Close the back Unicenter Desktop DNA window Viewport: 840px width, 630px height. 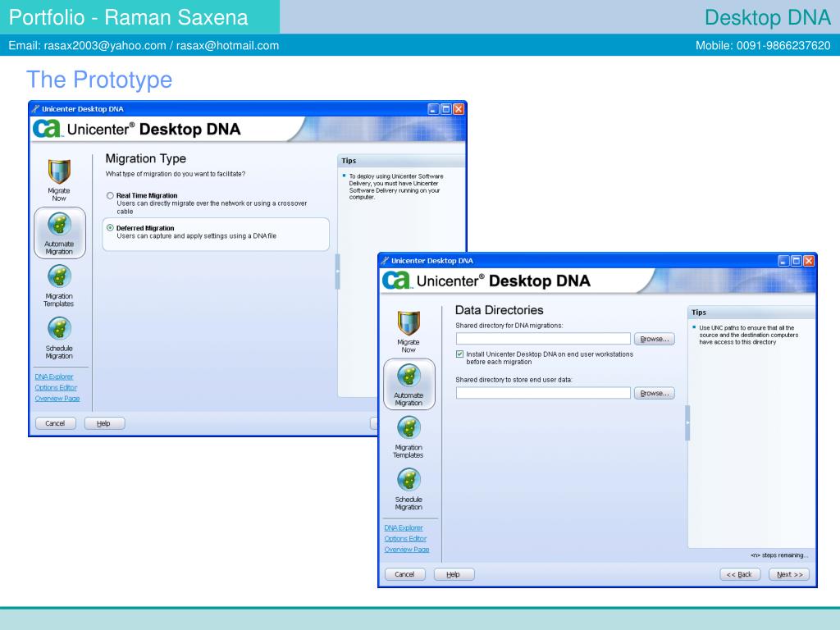[459, 109]
